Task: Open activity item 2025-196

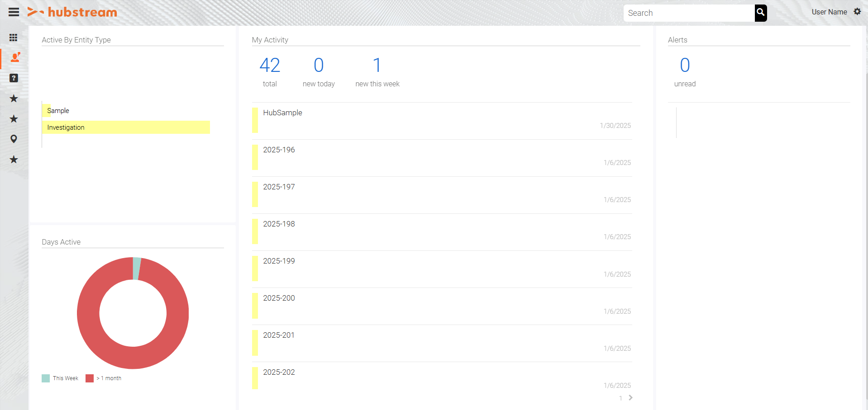Action: 279,150
